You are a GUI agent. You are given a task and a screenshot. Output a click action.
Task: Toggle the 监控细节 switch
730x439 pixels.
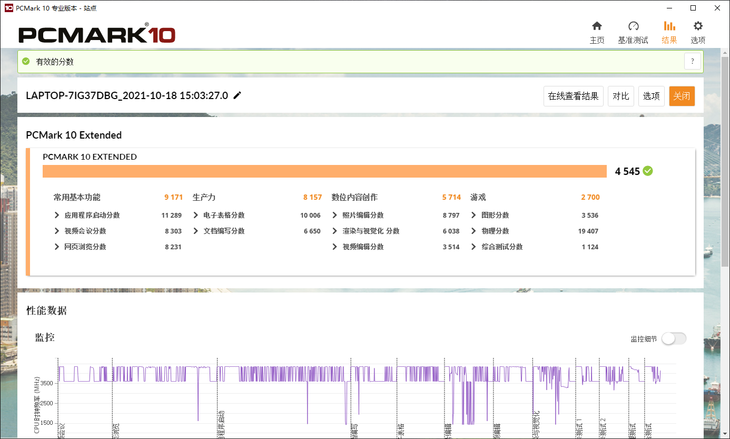[x=674, y=338]
